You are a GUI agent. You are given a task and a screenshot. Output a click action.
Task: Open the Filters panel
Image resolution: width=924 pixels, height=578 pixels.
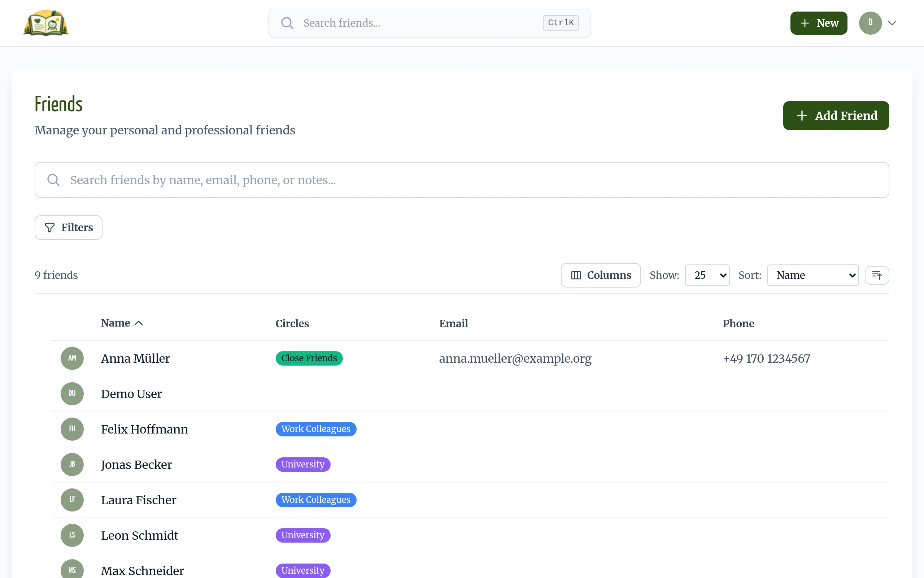point(68,228)
